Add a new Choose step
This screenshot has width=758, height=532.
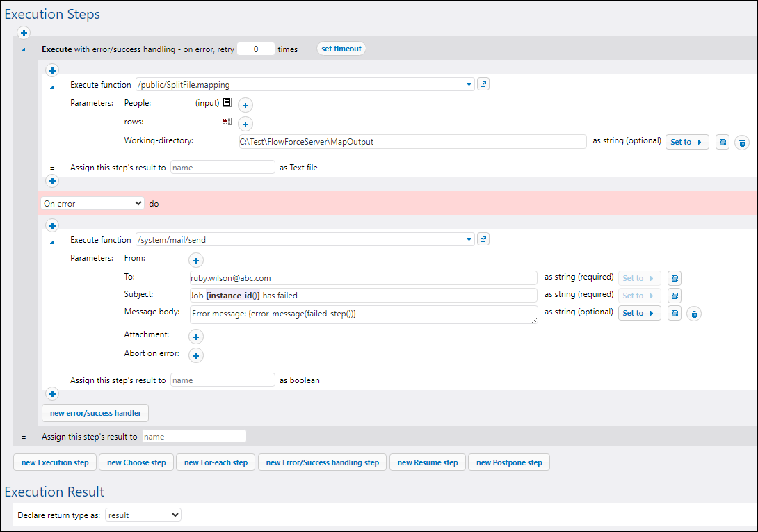[x=136, y=462]
